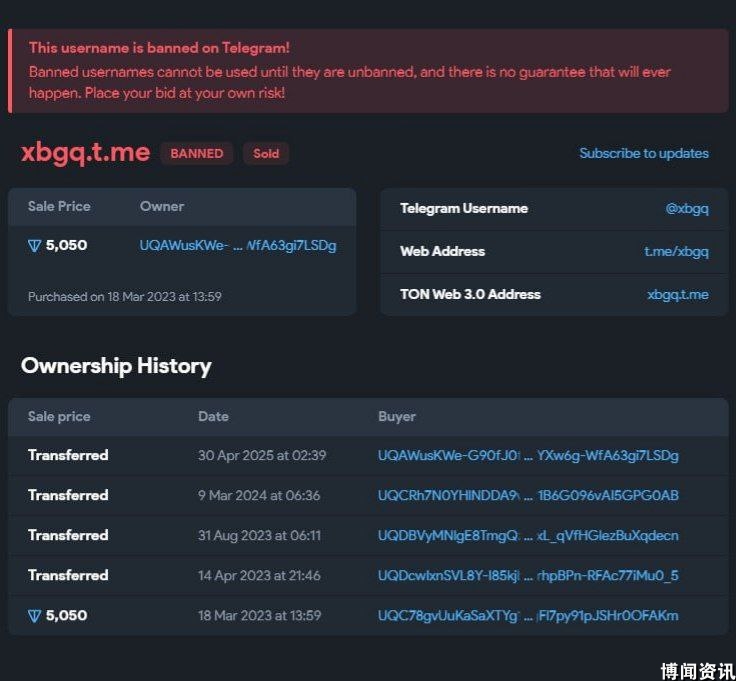Click 'Purchased on 18 Mar 2023 at 13:59'

tap(124, 297)
